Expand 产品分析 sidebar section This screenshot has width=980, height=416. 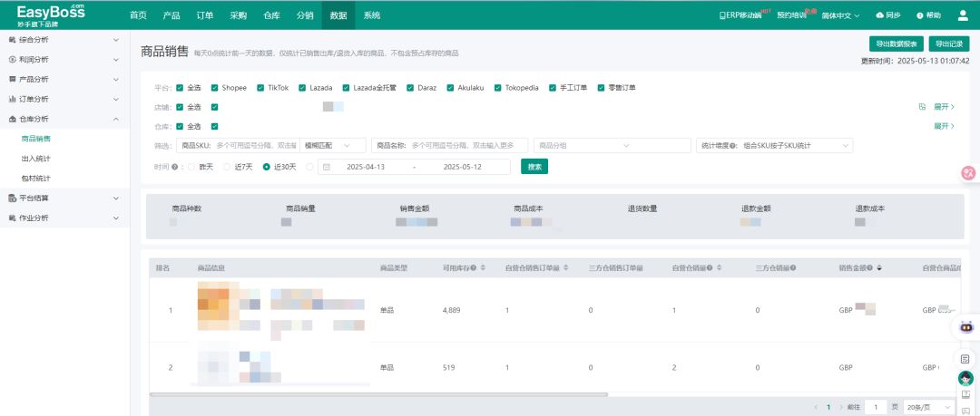[x=65, y=80]
